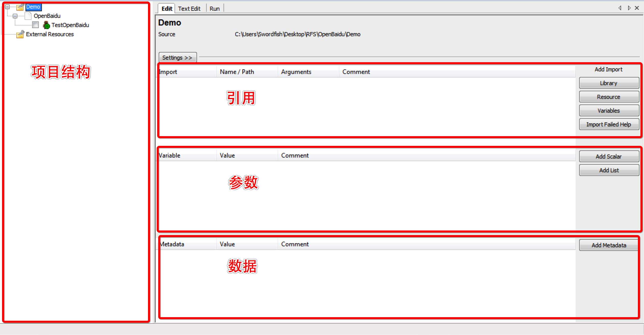Click the TestOpenBaidu test case robot icon

pyautogui.click(x=46, y=25)
